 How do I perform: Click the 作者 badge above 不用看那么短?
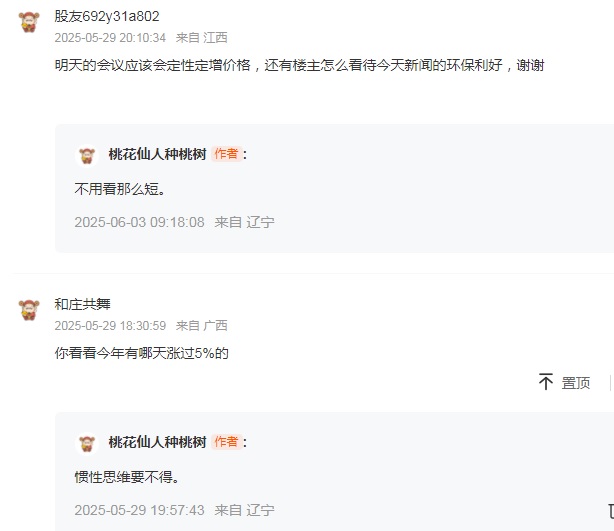pyautogui.click(x=226, y=154)
